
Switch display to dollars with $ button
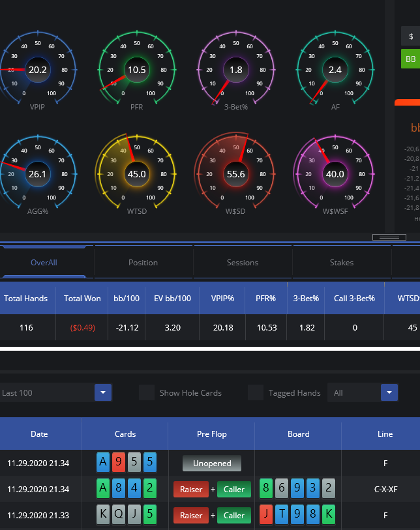410,36
